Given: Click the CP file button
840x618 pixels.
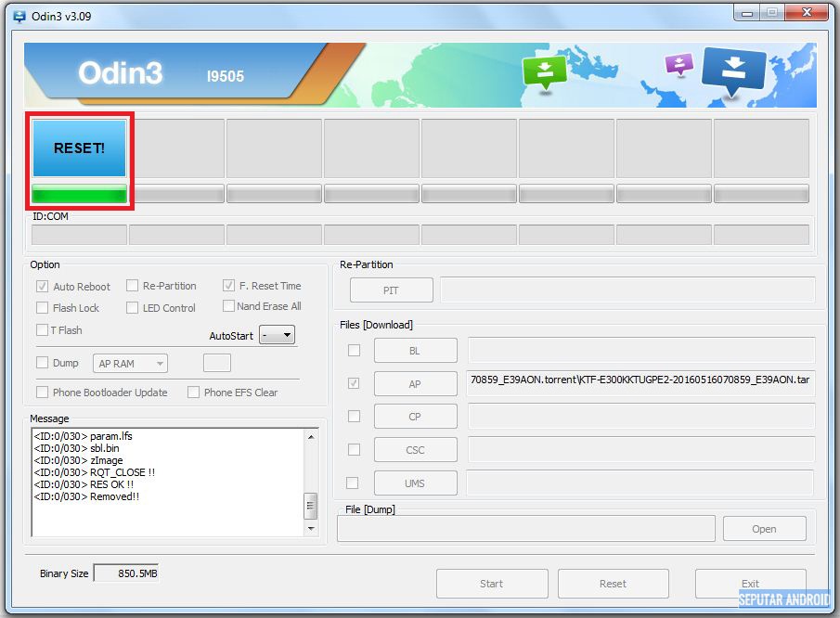Looking at the screenshot, I should coord(415,417).
